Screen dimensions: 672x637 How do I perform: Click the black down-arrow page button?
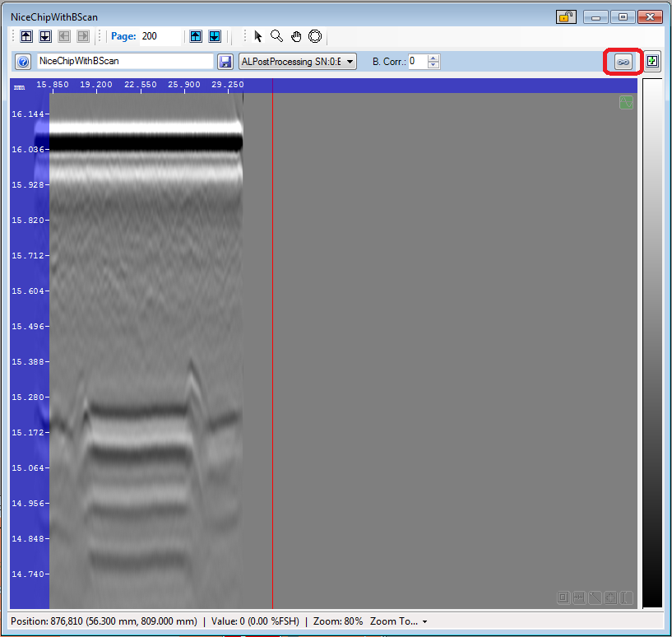point(45,36)
